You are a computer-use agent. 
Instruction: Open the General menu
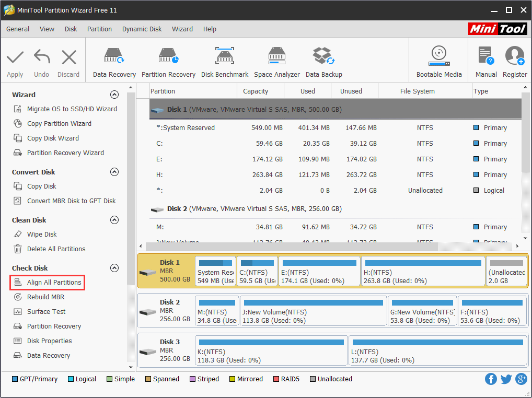pos(18,29)
